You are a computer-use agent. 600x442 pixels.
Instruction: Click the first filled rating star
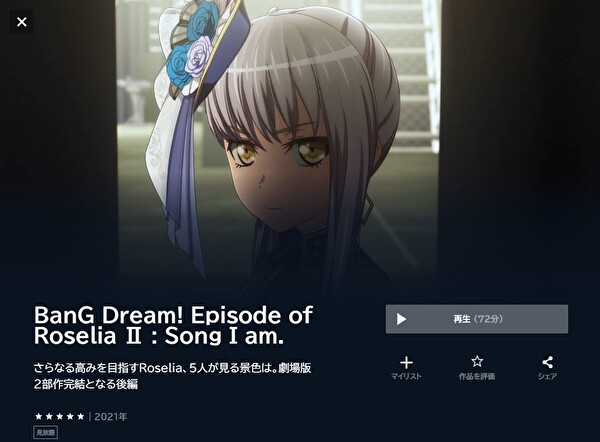pyautogui.click(x=39, y=416)
